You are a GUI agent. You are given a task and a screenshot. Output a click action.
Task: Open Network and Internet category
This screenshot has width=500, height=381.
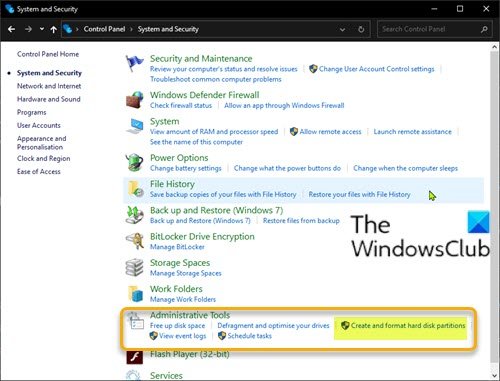tap(49, 86)
